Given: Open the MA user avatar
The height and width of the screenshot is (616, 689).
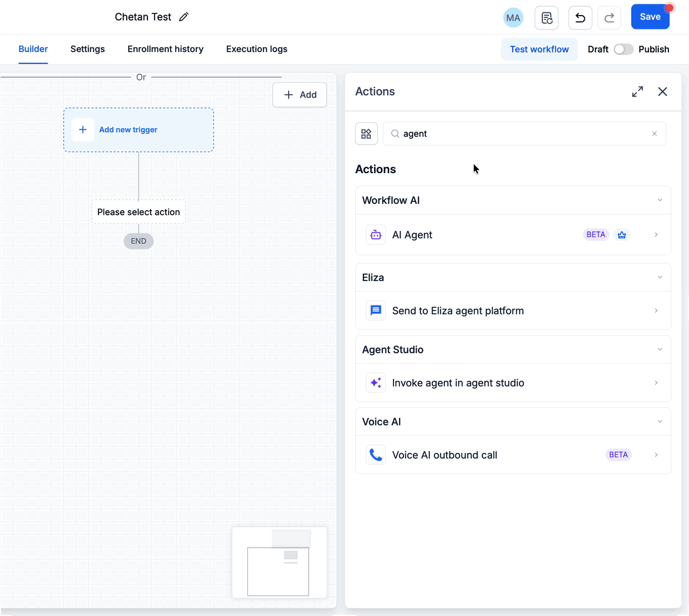Looking at the screenshot, I should pos(513,18).
